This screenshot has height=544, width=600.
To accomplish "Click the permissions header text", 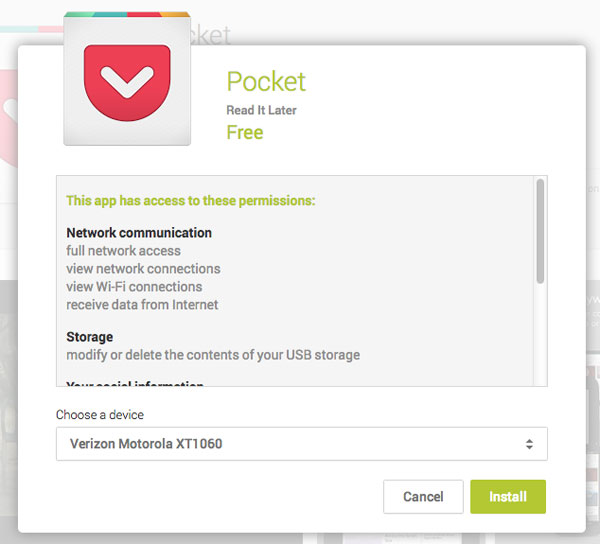I will [x=191, y=201].
